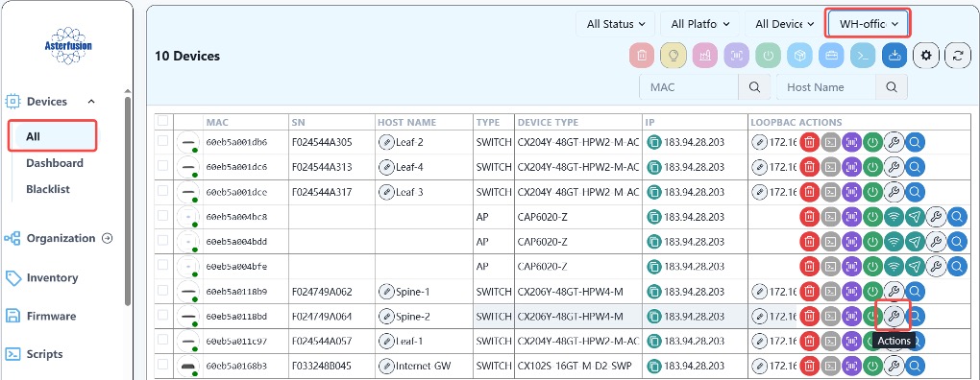This screenshot has height=380, width=980.
Task: Check the box for Leaf-3 row
Action: point(163,191)
